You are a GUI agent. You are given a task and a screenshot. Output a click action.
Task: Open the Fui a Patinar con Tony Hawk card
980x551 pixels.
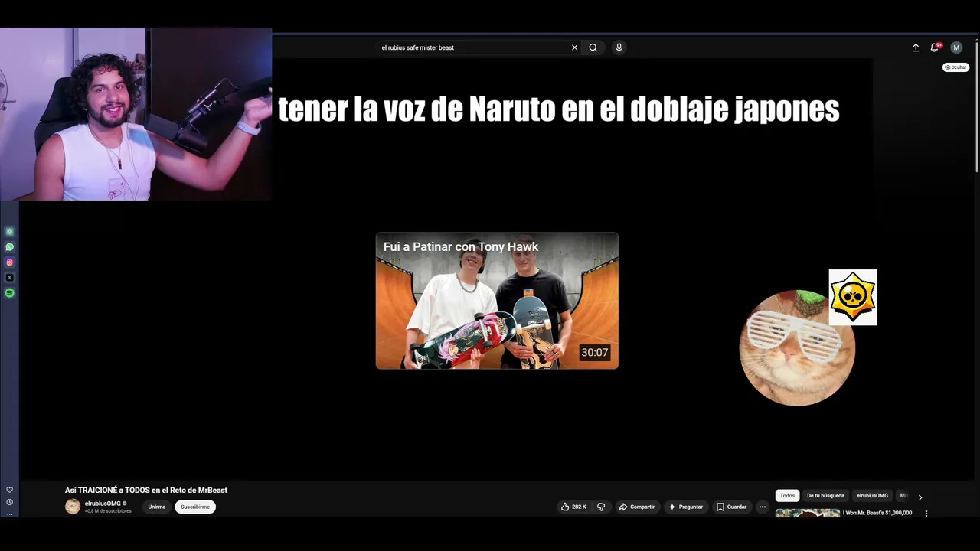click(497, 301)
